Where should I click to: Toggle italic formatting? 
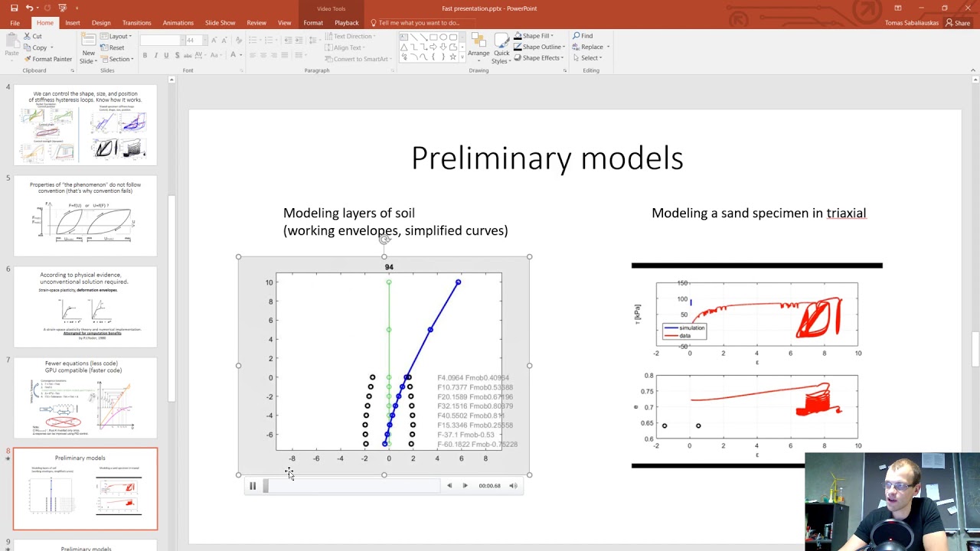(x=155, y=55)
